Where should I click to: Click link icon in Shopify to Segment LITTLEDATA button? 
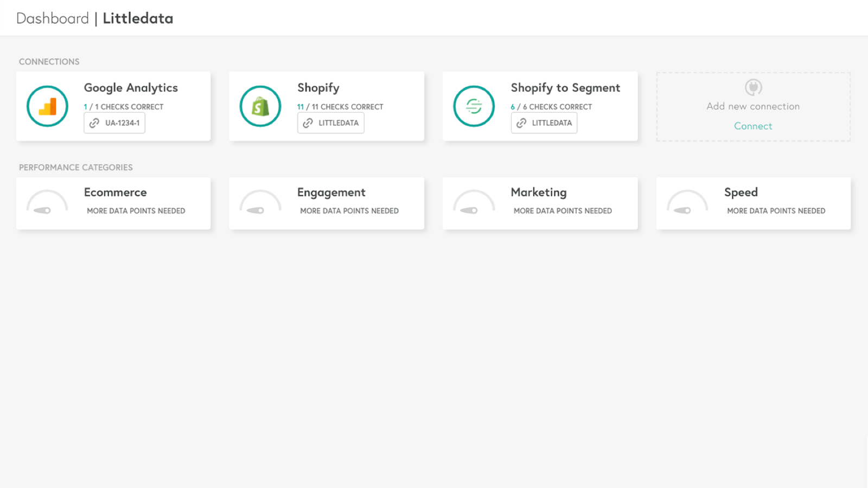tap(521, 123)
